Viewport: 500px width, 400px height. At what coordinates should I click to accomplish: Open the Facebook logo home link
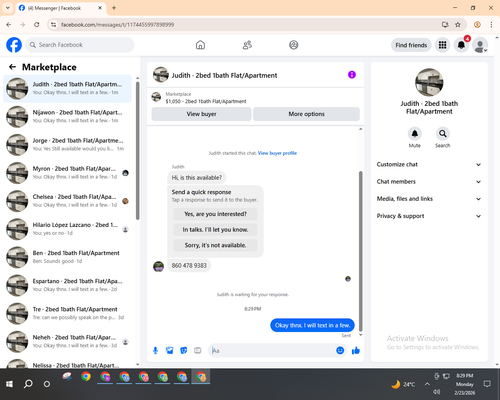tap(14, 45)
